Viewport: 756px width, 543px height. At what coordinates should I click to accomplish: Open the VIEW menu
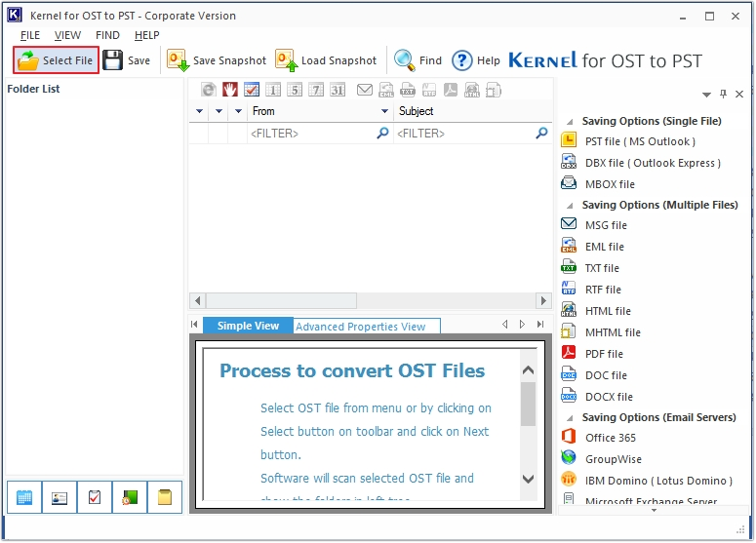(67, 35)
